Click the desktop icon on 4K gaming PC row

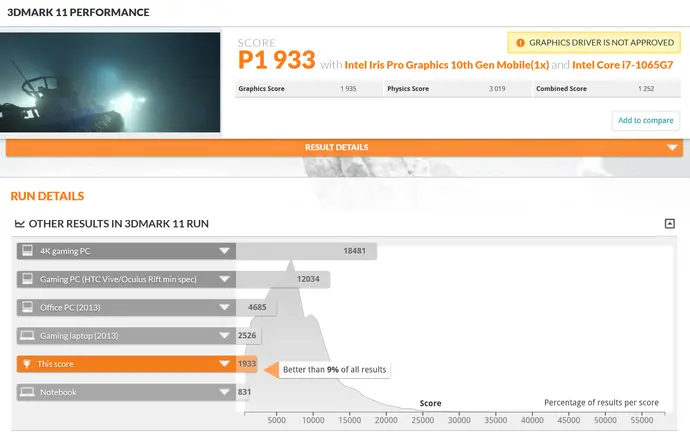click(x=27, y=251)
